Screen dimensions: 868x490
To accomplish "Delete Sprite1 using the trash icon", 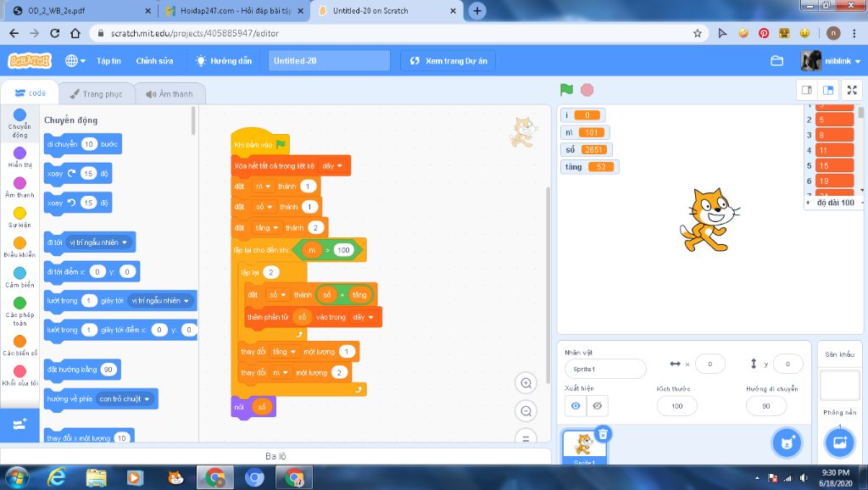I will pyautogui.click(x=603, y=433).
